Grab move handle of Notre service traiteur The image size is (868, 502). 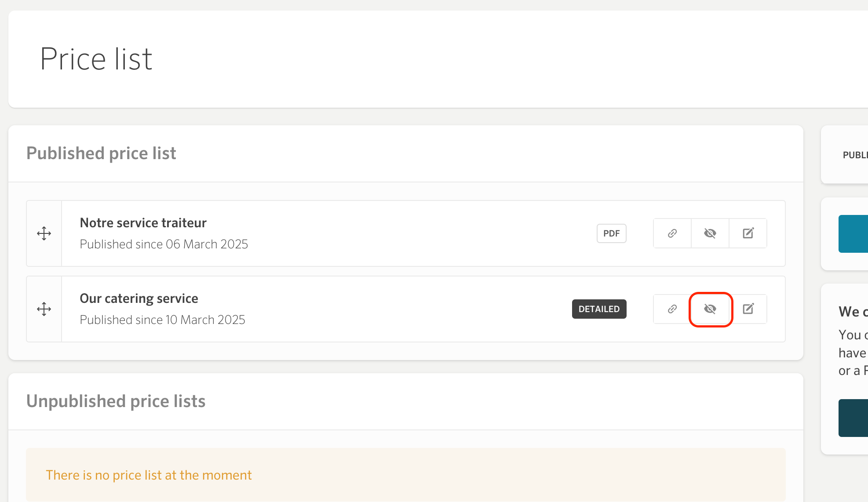pyautogui.click(x=44, y=233)
